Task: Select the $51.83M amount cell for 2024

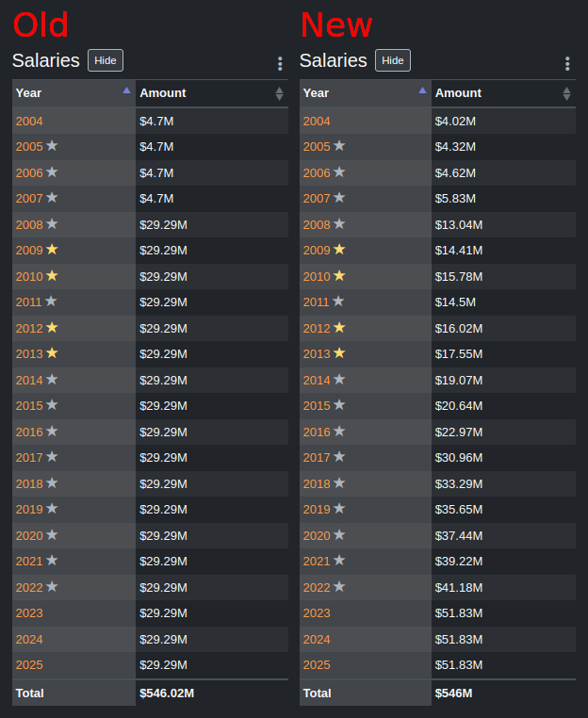Action: click(503, 639)
